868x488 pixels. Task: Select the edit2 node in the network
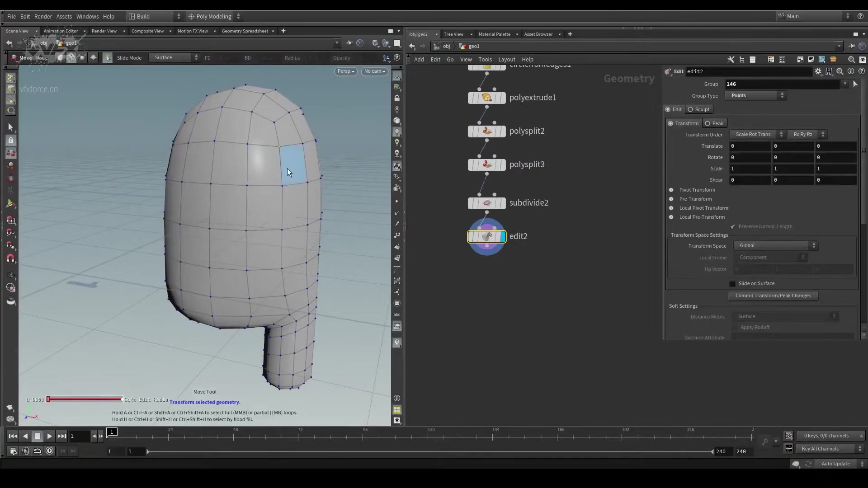(x=486, y=236)
